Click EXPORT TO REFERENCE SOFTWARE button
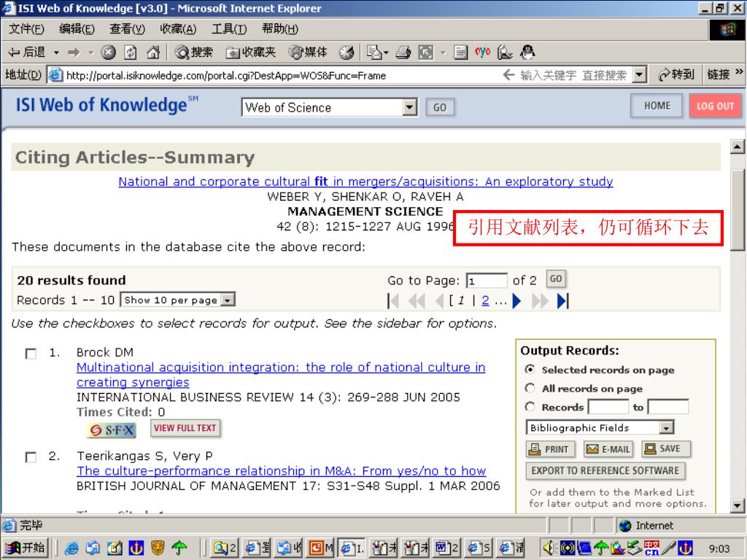This screenshot has width=747, height=560. 605,470
